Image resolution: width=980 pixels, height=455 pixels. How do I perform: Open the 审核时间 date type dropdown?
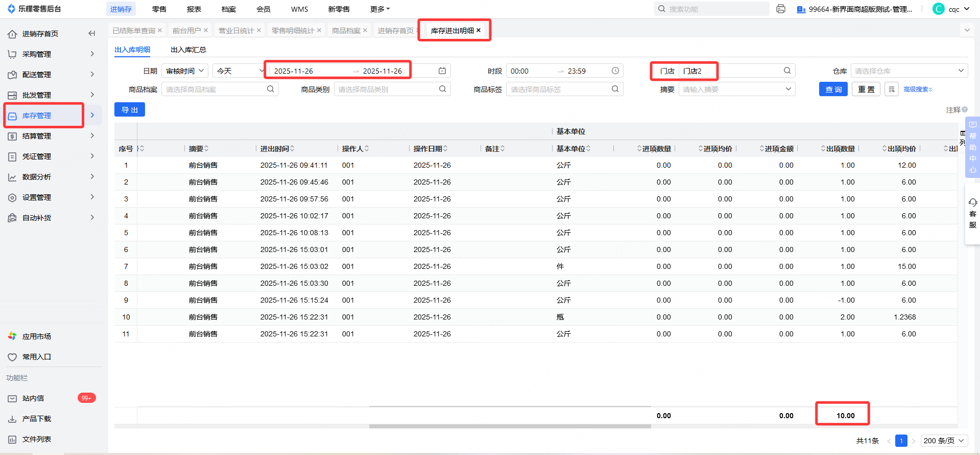click(185, 71)
